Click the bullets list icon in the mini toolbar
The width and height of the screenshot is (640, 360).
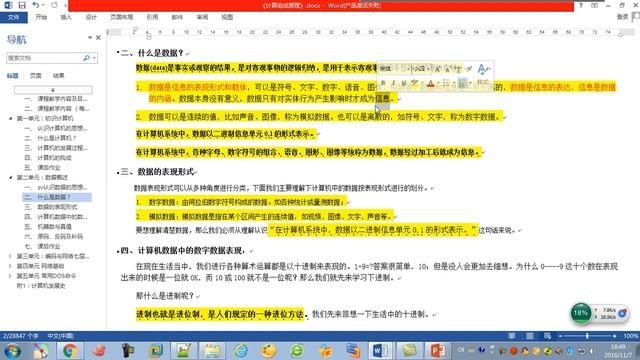tap(446, 83)
